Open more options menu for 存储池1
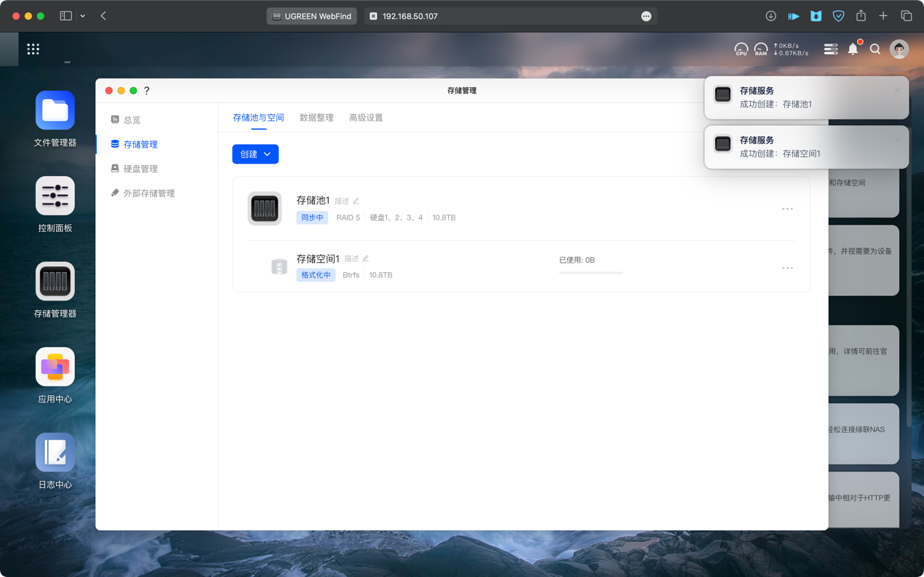This screenshot has height=577, width=924. 787,209
